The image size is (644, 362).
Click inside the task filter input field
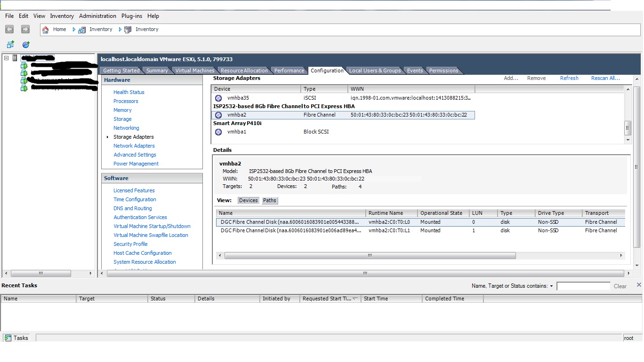click(x=583, y=286)
